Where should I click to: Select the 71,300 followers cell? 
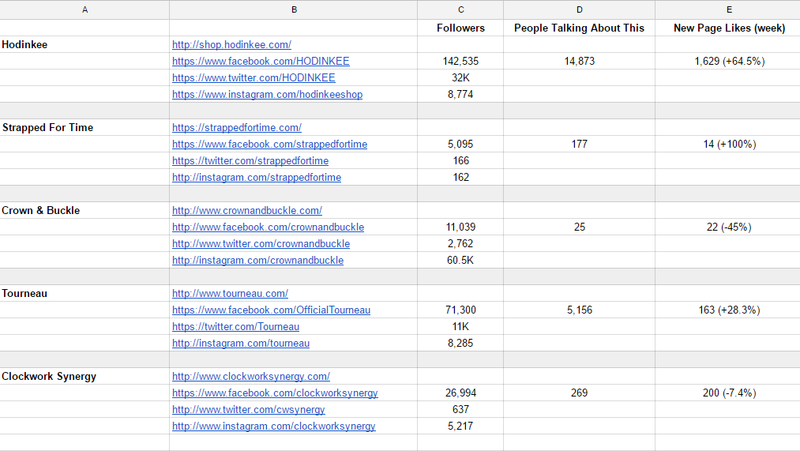pos(461,310)
